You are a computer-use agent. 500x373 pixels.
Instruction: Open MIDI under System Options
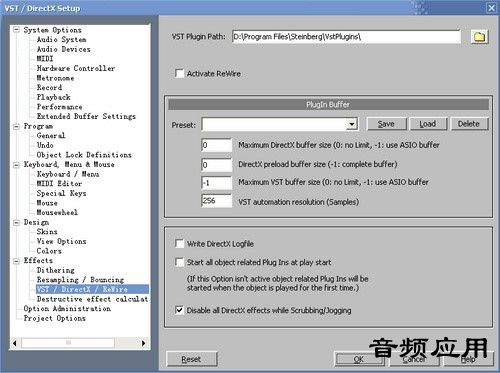[45, 59]
